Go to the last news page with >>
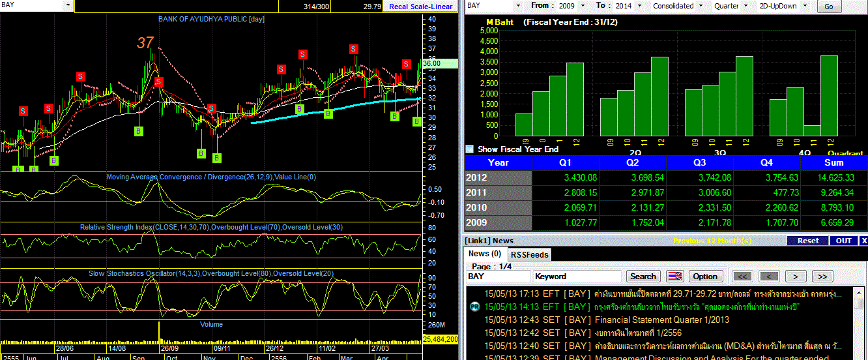 822,277
